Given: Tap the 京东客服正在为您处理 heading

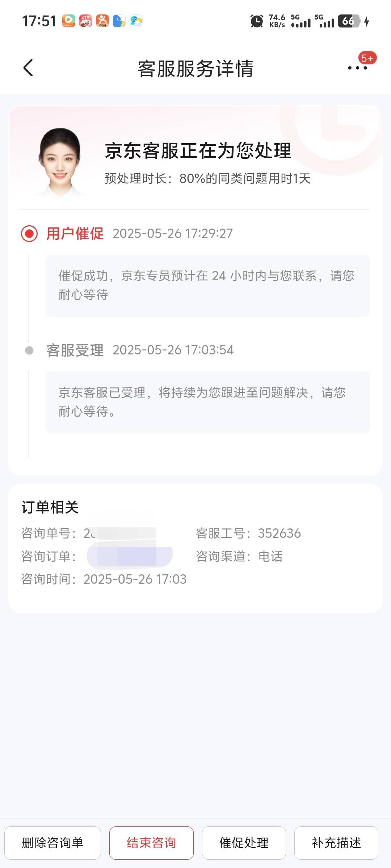Looking at the screenshot, I should (x=198, y=150).
